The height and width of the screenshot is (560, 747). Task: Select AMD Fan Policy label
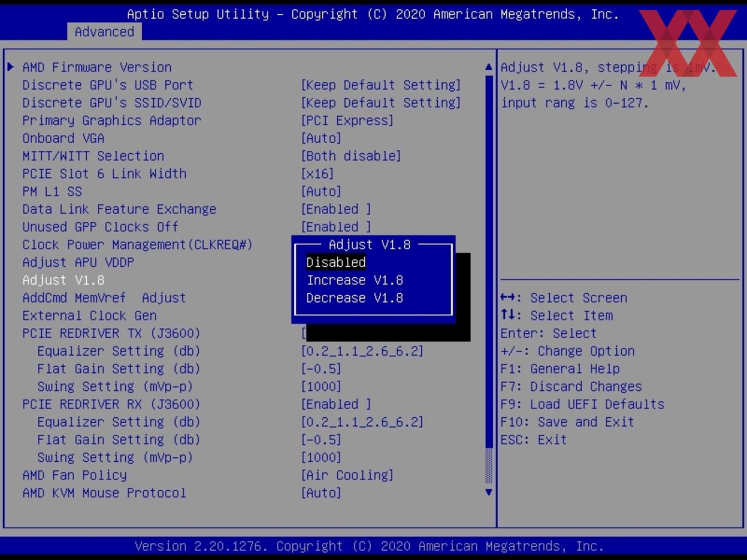(x=74, y=475)
